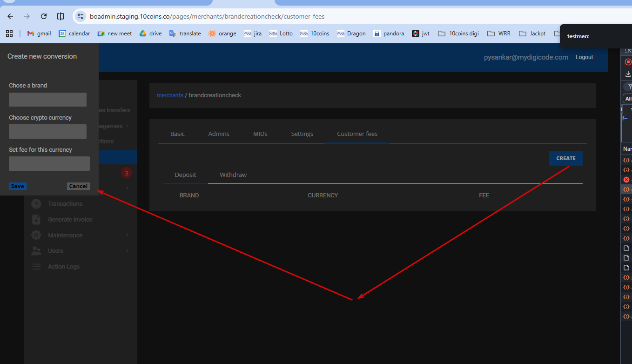Open the drive bookmark

tap(150, 34)
